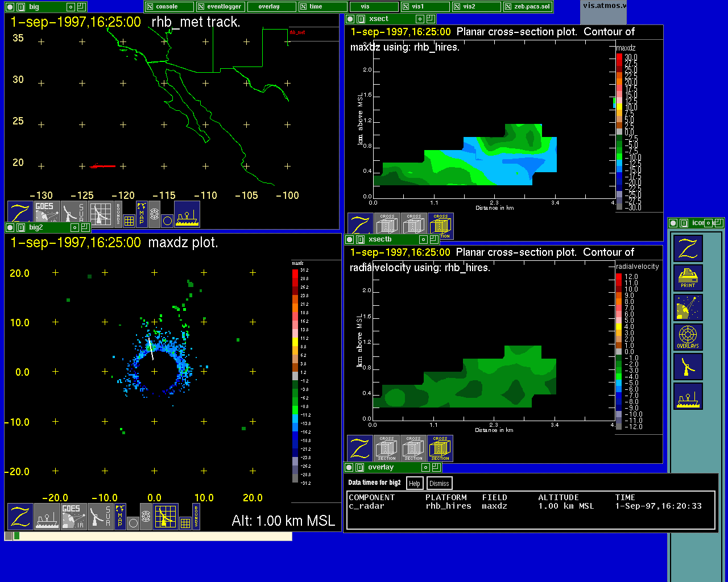Click the SUR radar icon in the maxdz plot toolbar
The image size is (728, 582).
tap(100, 517)
